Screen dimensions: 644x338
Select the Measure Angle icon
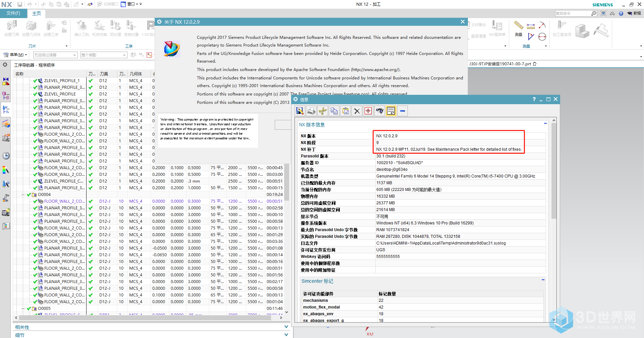click(x=531, y=37)
